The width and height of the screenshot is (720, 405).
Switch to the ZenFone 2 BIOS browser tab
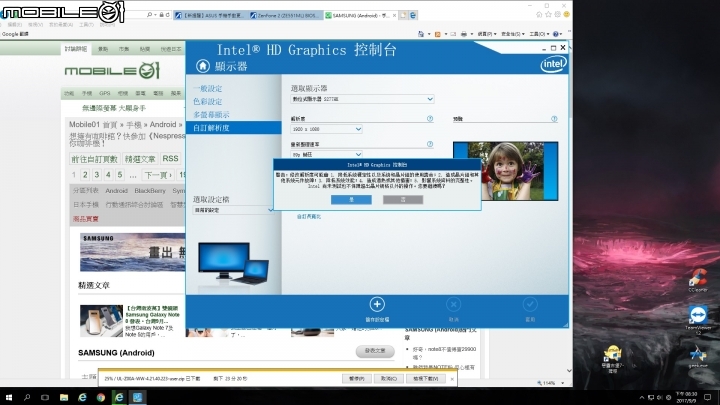[286, 15]
